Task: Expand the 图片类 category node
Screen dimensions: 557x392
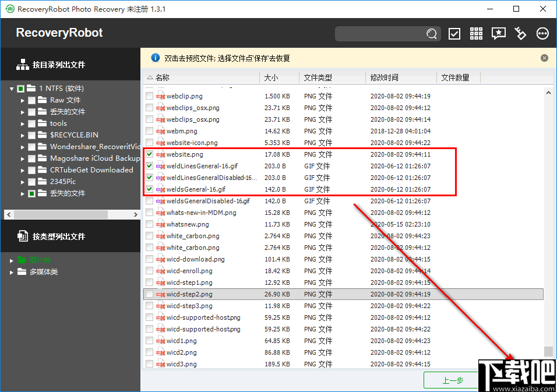Action: tap(12, 260)
